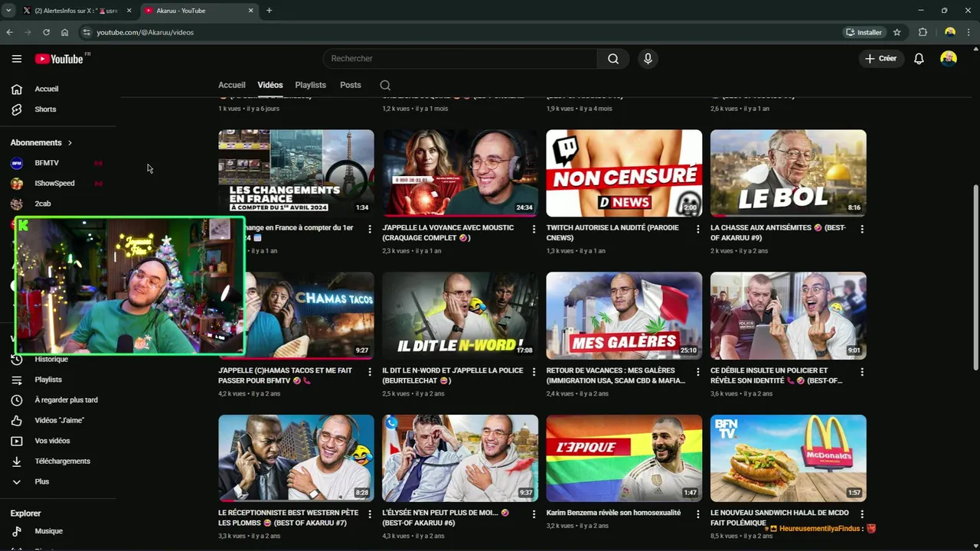Reload the page in the browser
The width and height of the screenshot is (980, 551).
coord(46,32)
